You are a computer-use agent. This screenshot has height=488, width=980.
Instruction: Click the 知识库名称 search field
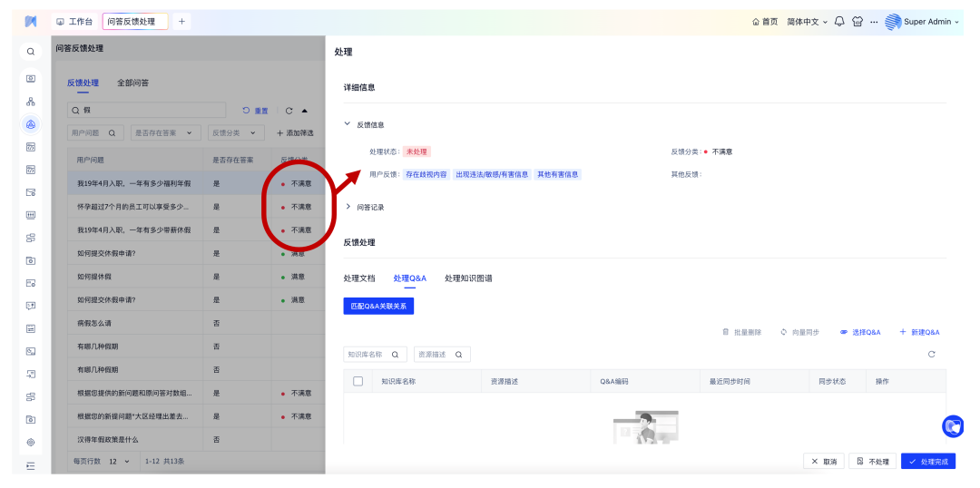[367, 355]
